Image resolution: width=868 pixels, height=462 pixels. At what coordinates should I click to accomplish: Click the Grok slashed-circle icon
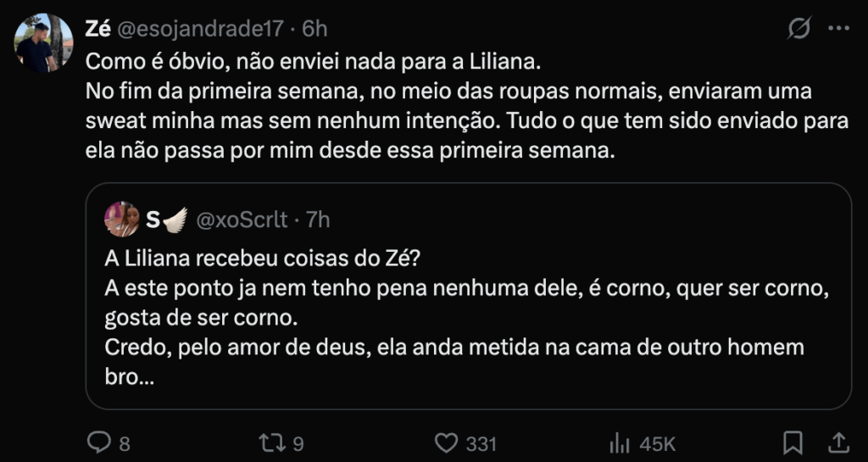click(798, 29)
